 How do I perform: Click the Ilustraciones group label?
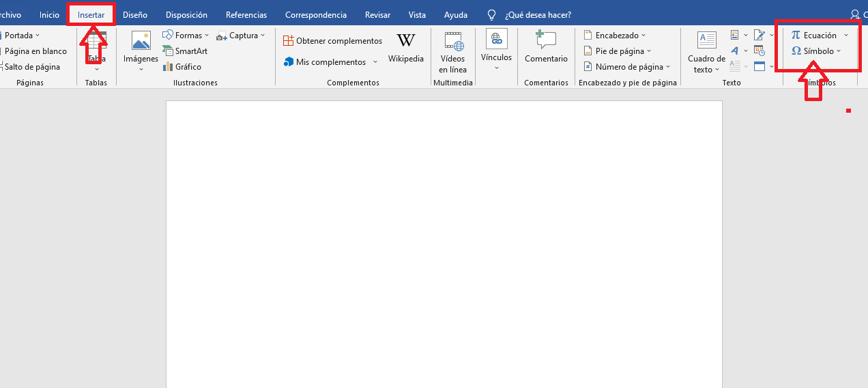(195, 83)
